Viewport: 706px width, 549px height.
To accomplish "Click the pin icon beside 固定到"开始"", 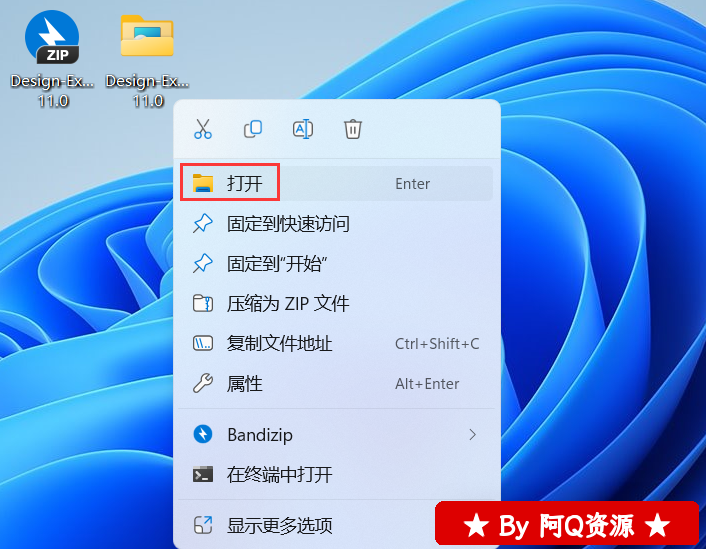I will click(x=203, y=263).
